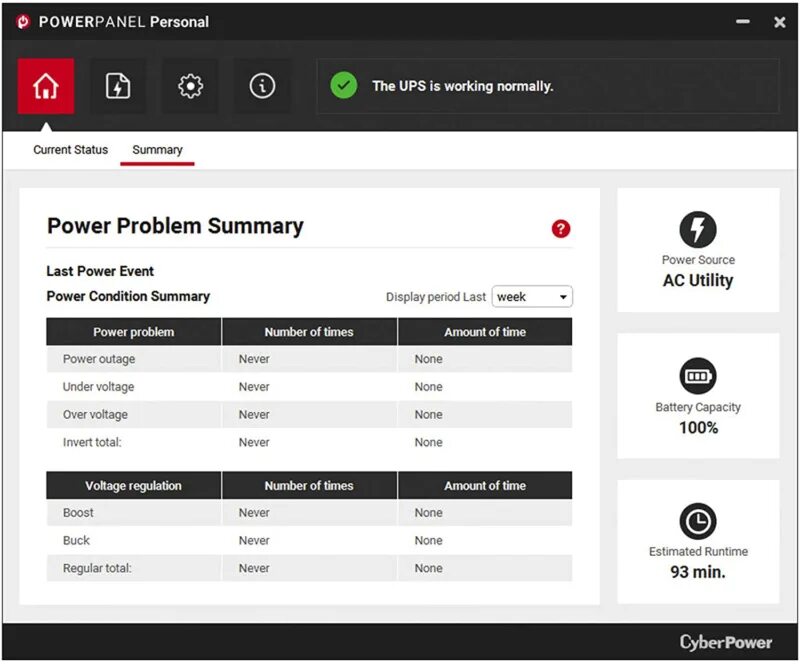Screen dimensions: 800x664
Task: Click the green UPS status checkmark
Action: [343, 86]
